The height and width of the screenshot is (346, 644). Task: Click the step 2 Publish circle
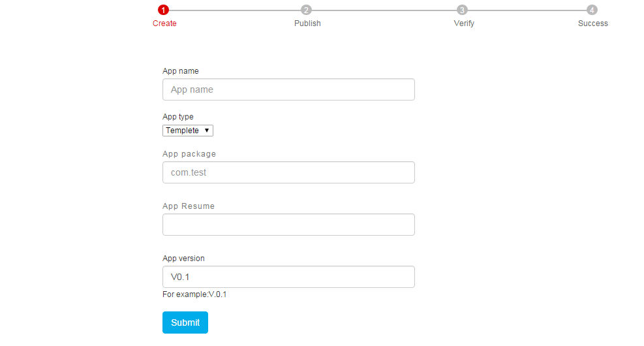(306, 10)
